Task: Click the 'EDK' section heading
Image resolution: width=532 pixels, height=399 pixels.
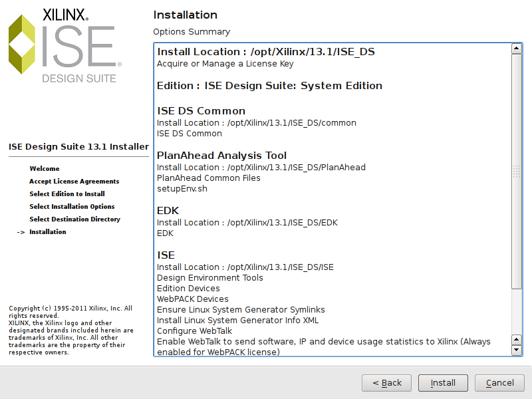Action: click(x=168, y=211)
